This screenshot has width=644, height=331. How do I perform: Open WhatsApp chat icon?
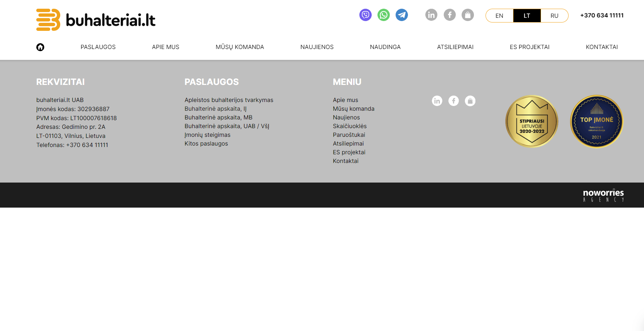pyautogui.click(x=383, y=15)
